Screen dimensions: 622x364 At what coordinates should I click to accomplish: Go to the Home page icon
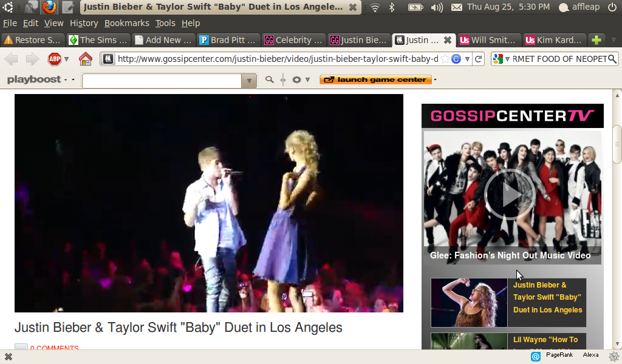(x=85, y=59)
